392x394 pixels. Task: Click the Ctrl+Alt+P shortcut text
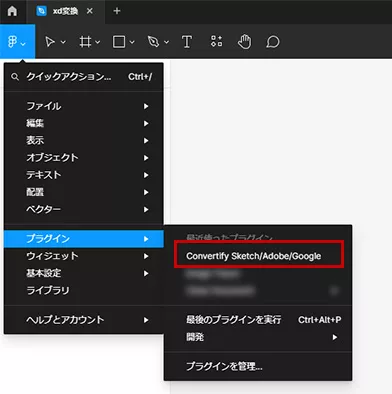(320, 320)
